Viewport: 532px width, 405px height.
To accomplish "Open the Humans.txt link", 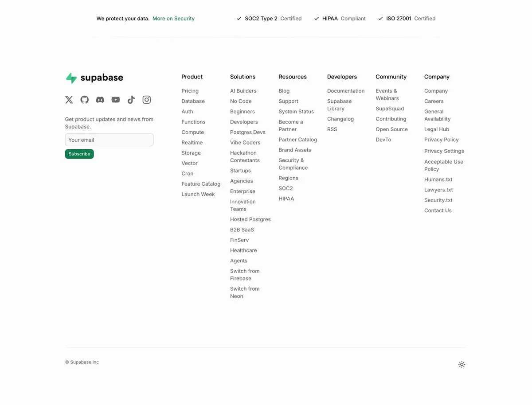I will pyautogui.click(x=438, y=179).
